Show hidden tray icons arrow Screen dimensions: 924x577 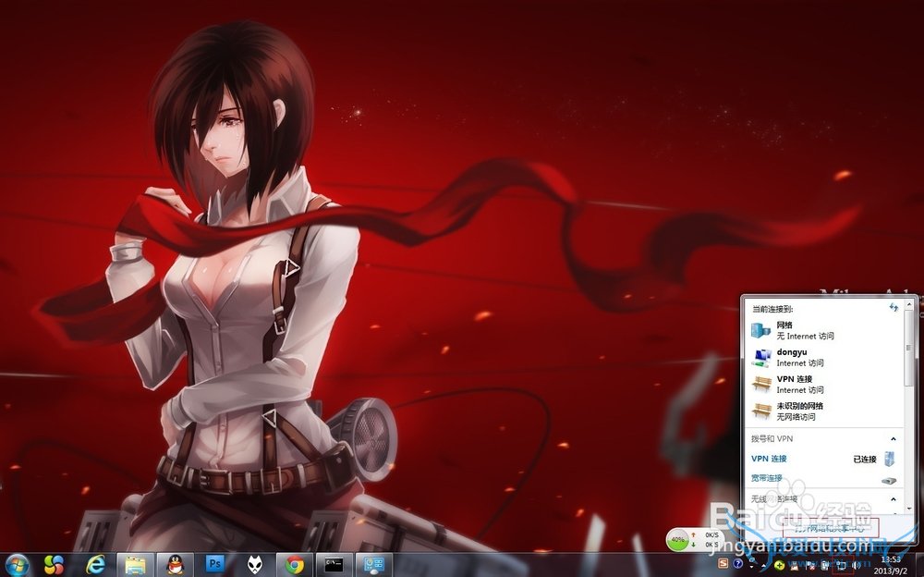(x=764, y=566)
